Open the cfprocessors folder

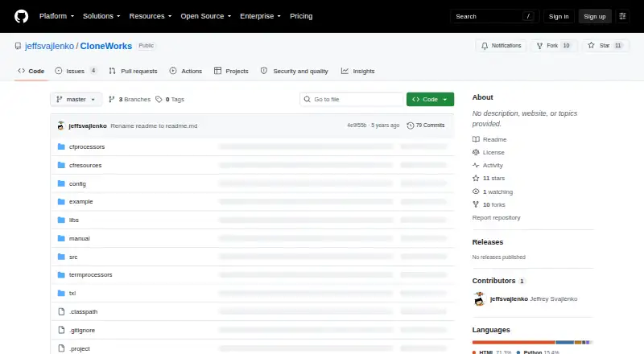coord(87,146)
